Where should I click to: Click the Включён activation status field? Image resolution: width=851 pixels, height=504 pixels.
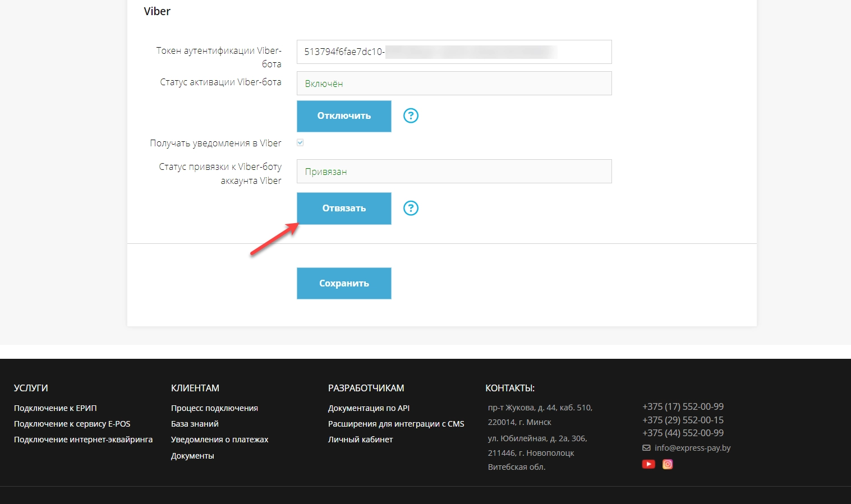pos(454,83)
